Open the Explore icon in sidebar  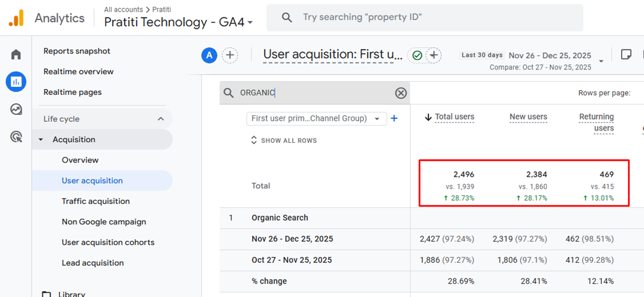16,110
